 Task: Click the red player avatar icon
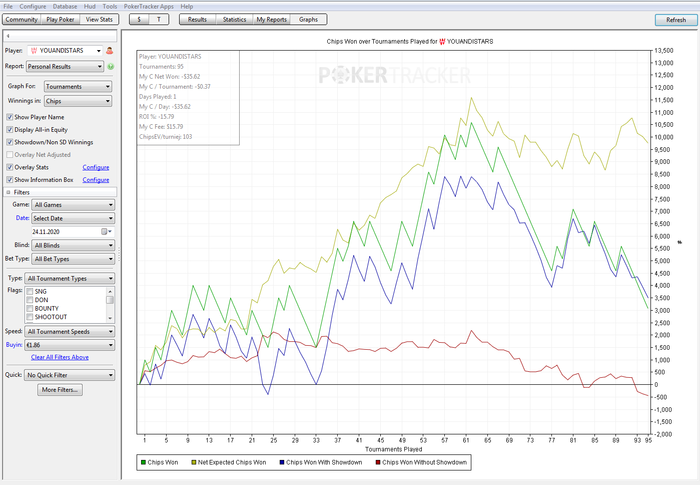pyautogui.click(x=108, y=49)
